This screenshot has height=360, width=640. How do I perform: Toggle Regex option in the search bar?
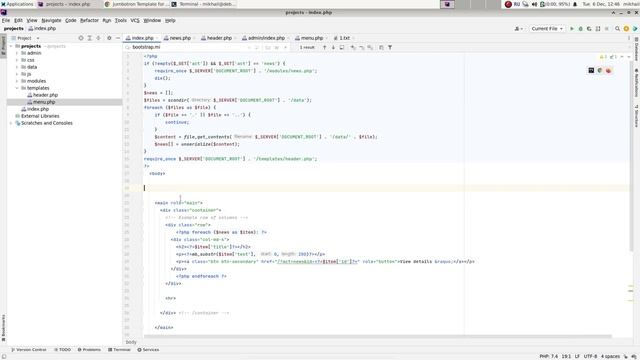[x=285, y=47]
